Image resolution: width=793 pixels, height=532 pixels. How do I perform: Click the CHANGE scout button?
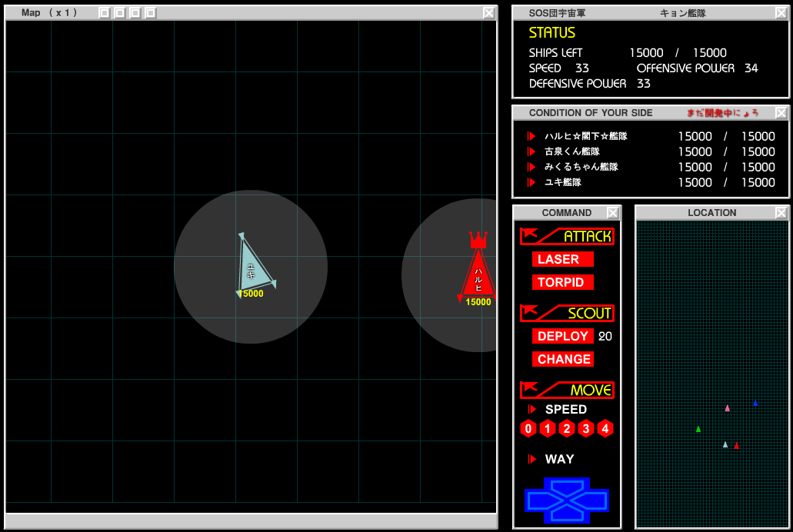pos(562,359)
